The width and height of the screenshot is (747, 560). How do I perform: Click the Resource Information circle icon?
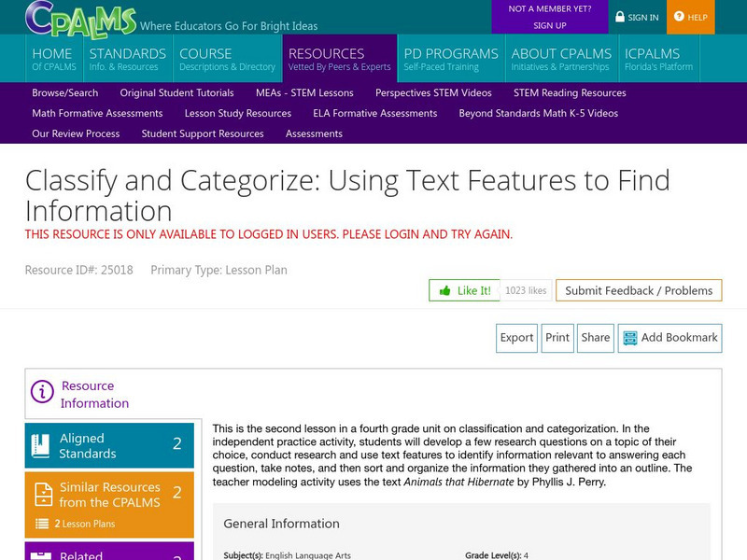pyautogui.click(x=42, y=391)
